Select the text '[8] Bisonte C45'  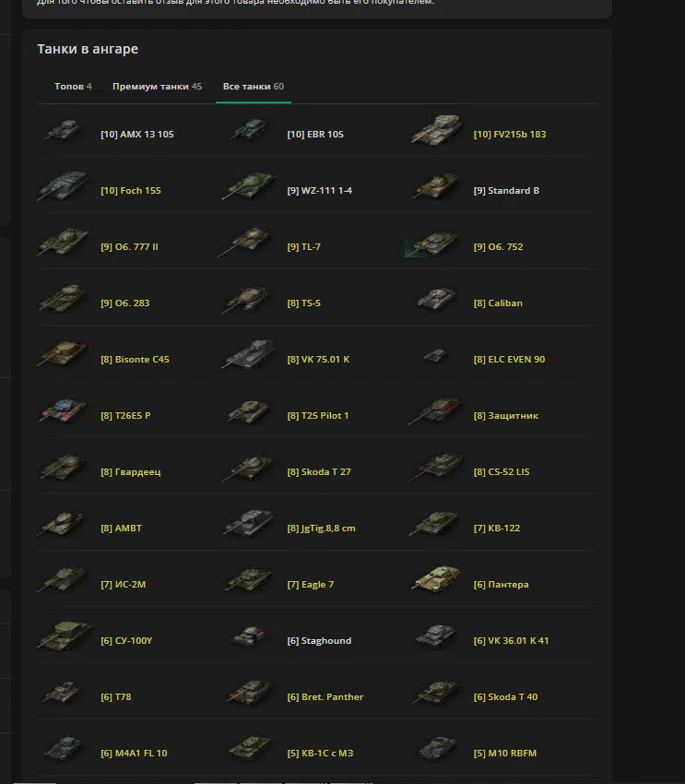pyautogui.click(x=135, y=359)
